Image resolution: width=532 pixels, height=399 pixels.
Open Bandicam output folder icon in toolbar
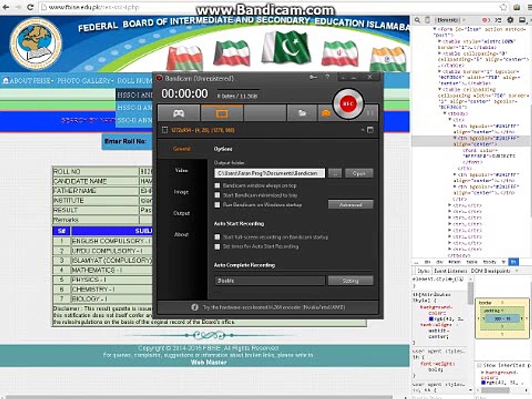[302, 113]
